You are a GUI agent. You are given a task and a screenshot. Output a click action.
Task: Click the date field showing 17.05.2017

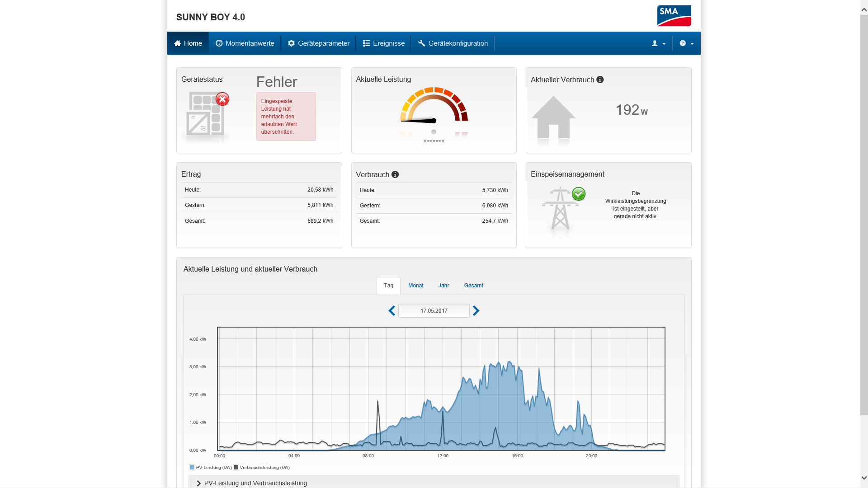[434, 311]
